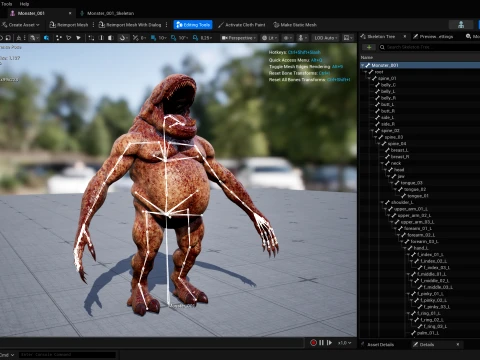Collapse the spine_01 bone

point(369,78)
